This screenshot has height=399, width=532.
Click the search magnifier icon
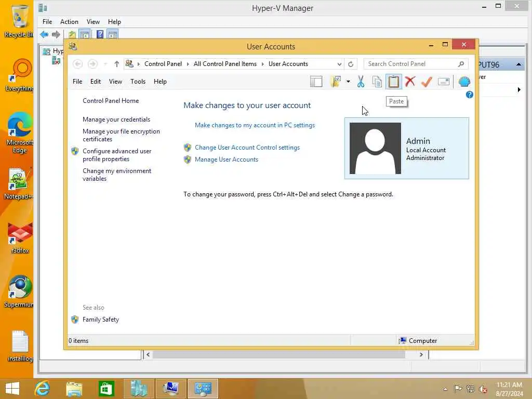click(x=461, y=64)
